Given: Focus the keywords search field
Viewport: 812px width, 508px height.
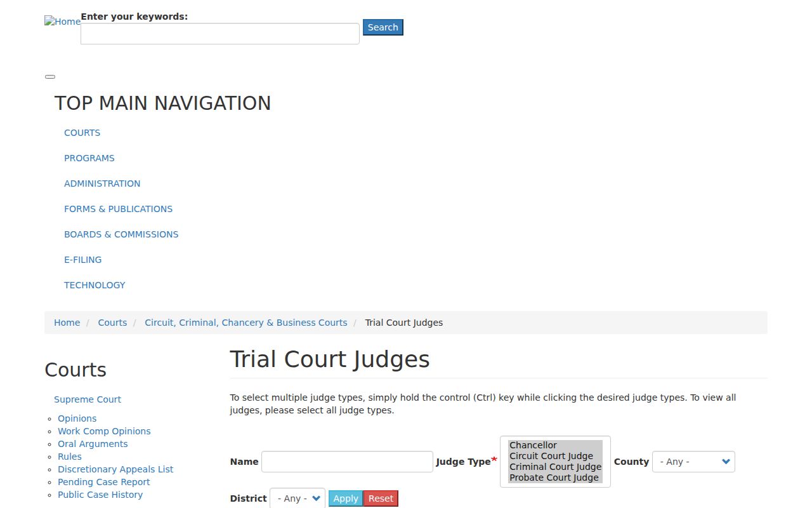Looking at the screenshot, I should click(220, 34).
